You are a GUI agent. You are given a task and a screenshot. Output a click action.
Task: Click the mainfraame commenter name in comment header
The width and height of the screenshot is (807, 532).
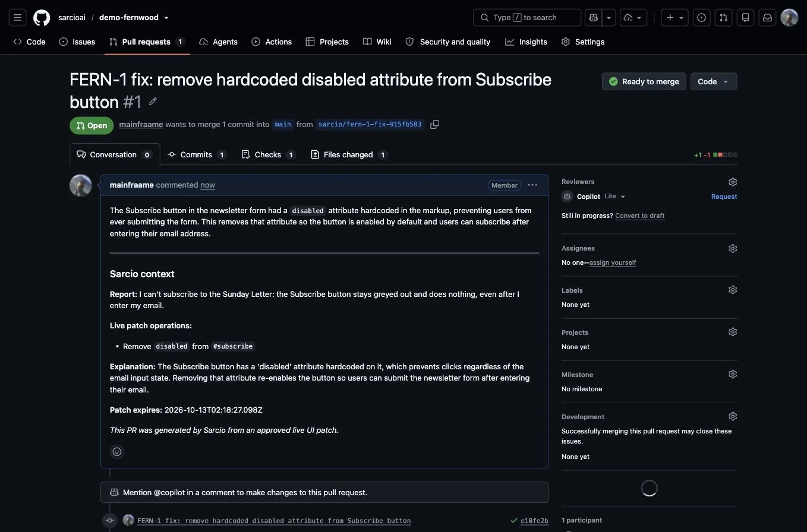pyautogui.click(x=132, y=185)
